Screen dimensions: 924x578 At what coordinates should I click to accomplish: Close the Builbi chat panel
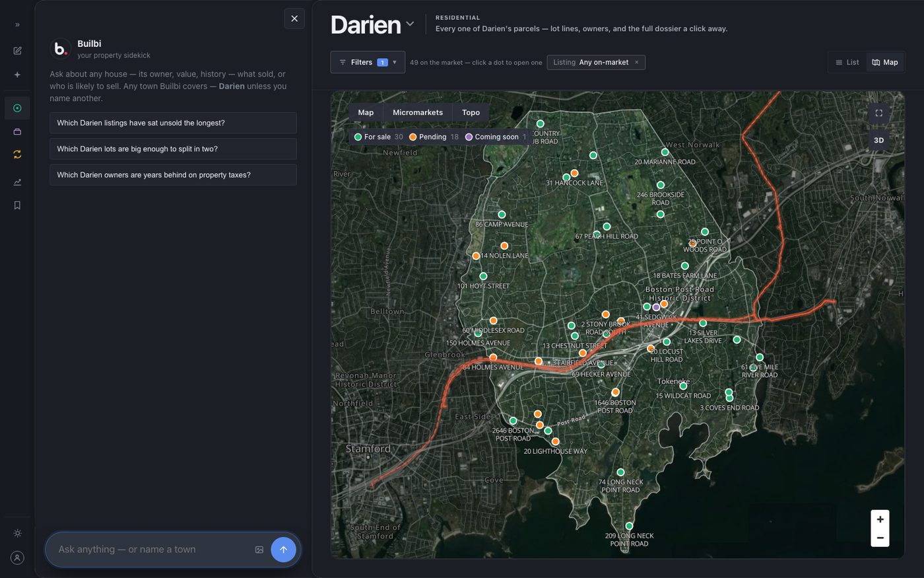click(x=294, y=18)
